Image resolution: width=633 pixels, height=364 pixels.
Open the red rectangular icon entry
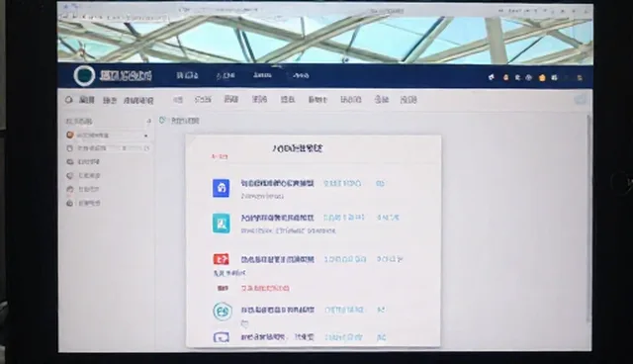coord(222,259)
